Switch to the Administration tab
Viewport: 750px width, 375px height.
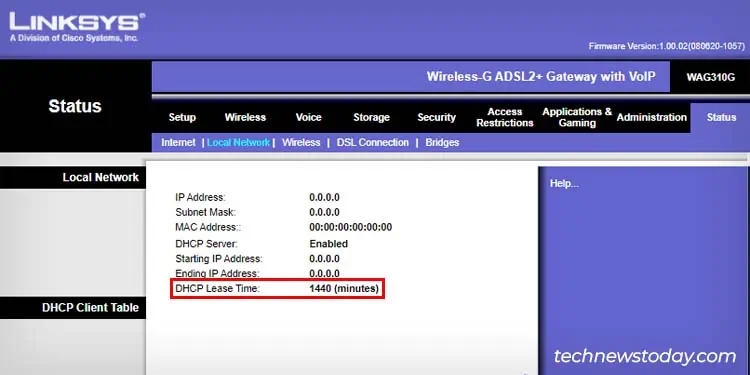point(651,117)
